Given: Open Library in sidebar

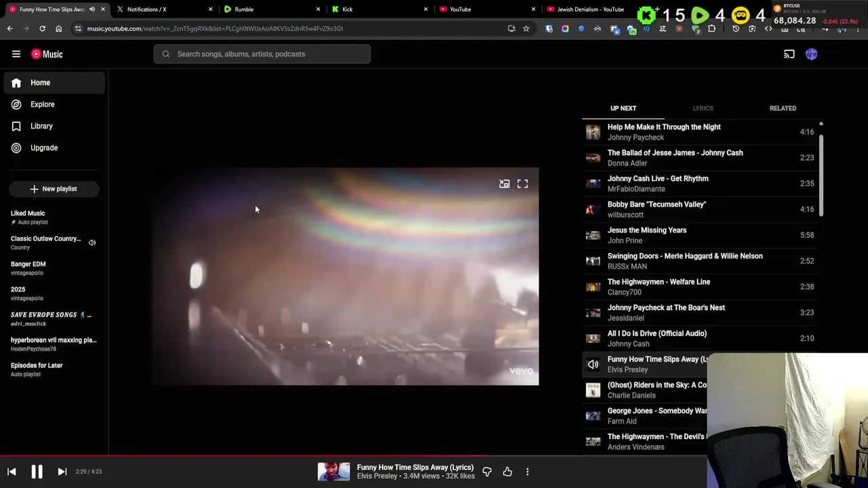Looking at the screenshot, I should [54, 126].
